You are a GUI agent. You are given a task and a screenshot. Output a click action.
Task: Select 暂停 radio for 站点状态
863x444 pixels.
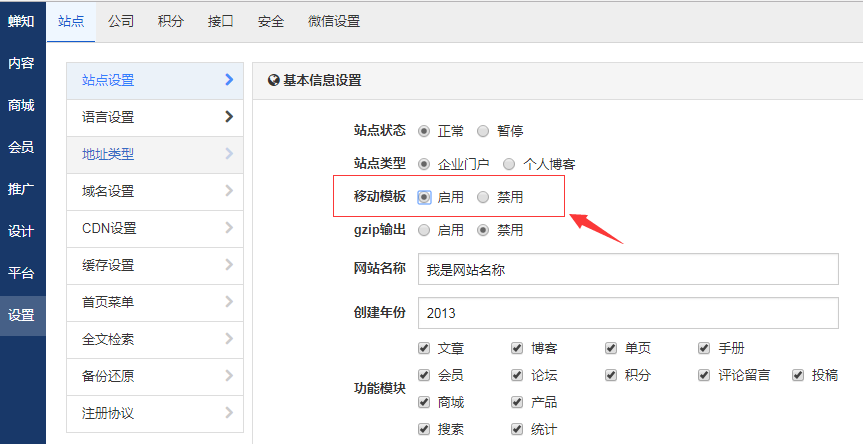[x=483, y=131]
